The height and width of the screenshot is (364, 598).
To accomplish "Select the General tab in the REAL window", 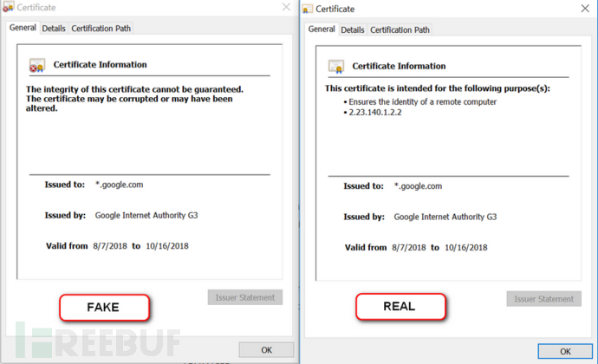I will (322, 29).
